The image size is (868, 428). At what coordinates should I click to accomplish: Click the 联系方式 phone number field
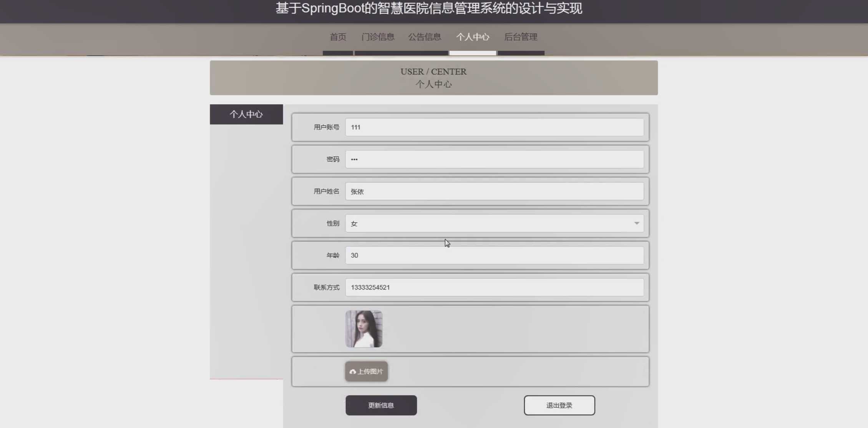point(494,287)
